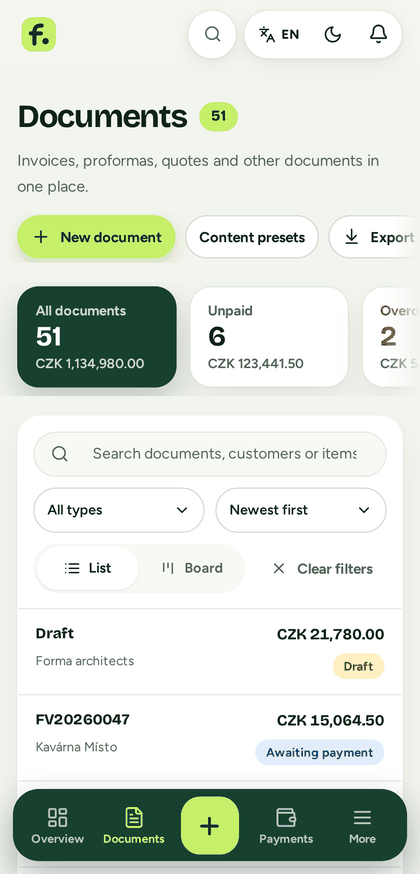Open Content presets
The width and height of the screenshot is (420, 874).
click(252, 237)
